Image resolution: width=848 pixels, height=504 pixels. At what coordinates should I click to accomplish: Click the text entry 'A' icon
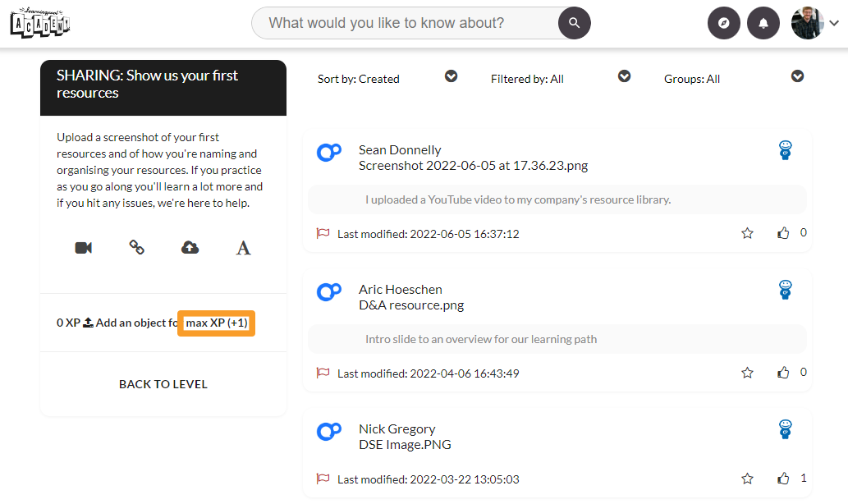[x=243, y=248]
